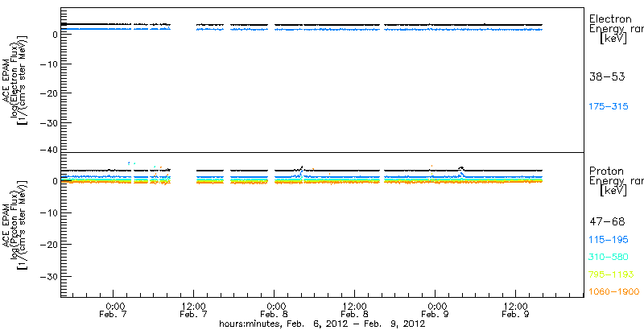Viewport: 644px width, 330px height.
Task: Click the electron flux y-axis title
Action: click(x=16, y=80)
